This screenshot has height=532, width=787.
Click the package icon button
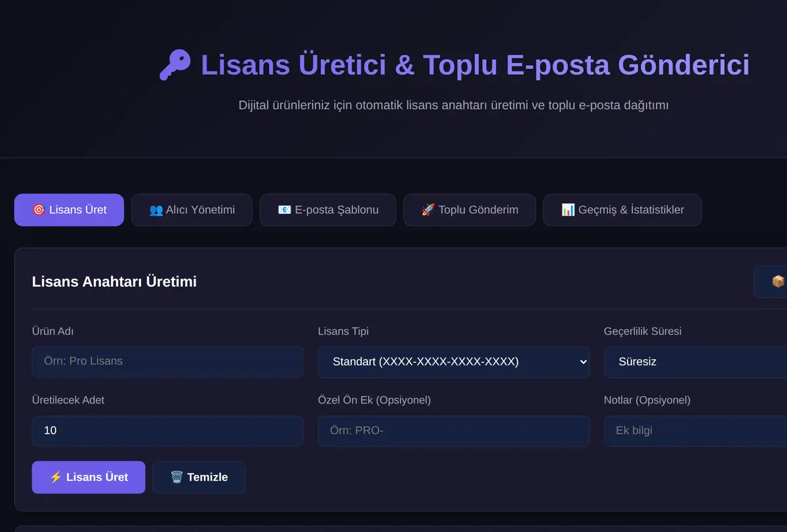point(771,281)
